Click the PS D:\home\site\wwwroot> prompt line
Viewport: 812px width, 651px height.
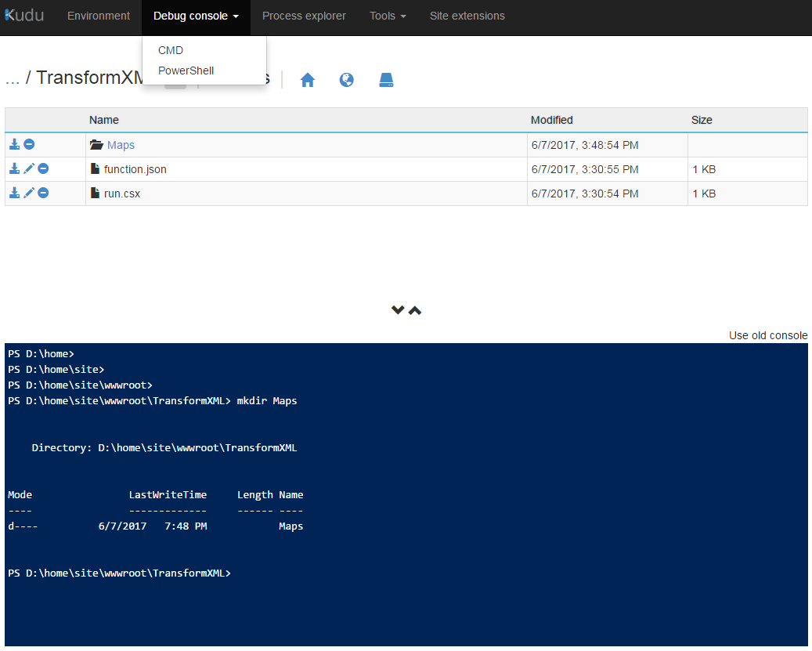tap(81, 385)
